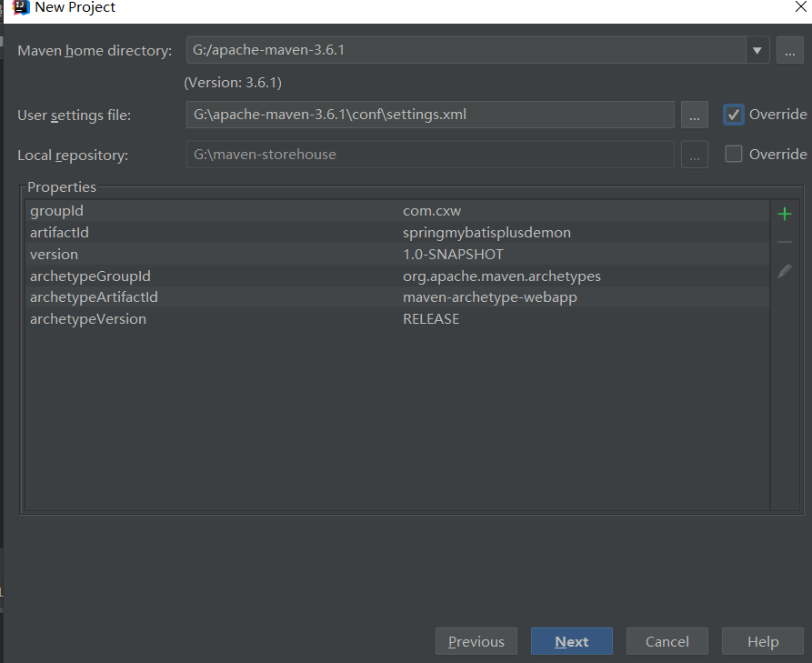This screenshot has height=663, width=812.
Task: Click the minus remove property icon
Action: (784, 243)
